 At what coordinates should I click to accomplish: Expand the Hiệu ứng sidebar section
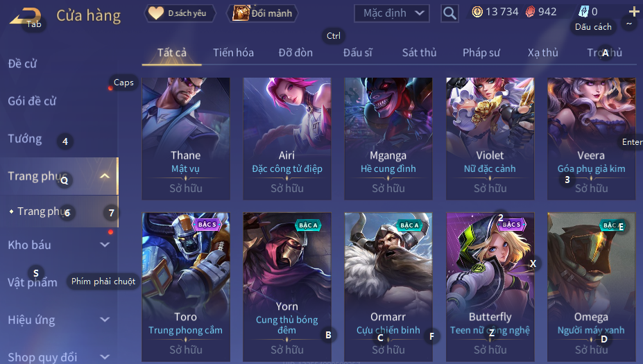pyautogui.click(x=105, y=320)
